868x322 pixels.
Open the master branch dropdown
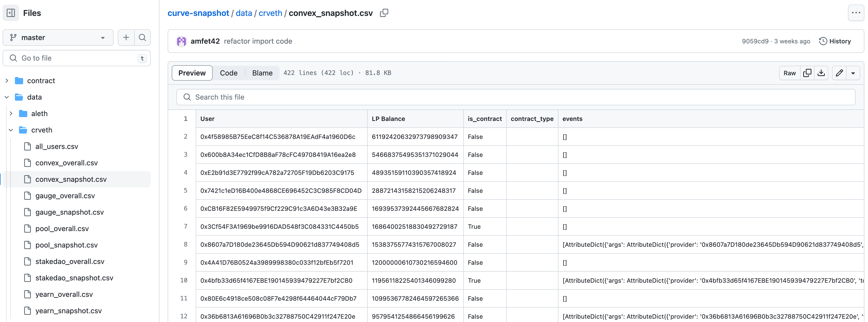pos(58,37)
